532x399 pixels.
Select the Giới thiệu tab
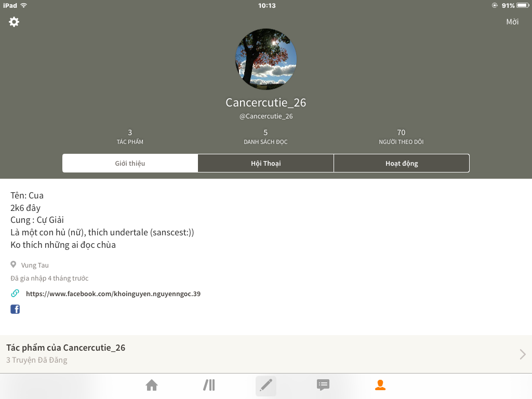(x=130, y=163)
